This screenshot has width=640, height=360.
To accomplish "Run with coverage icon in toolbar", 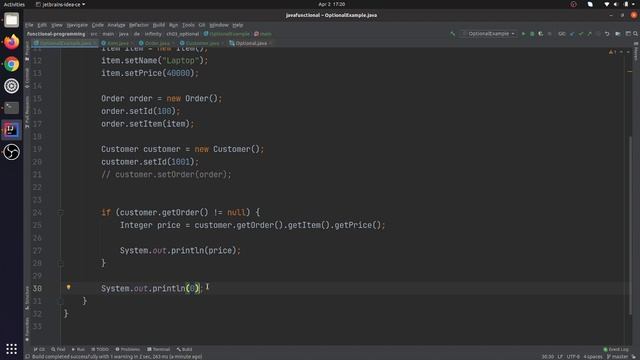I will coord(541,34).
